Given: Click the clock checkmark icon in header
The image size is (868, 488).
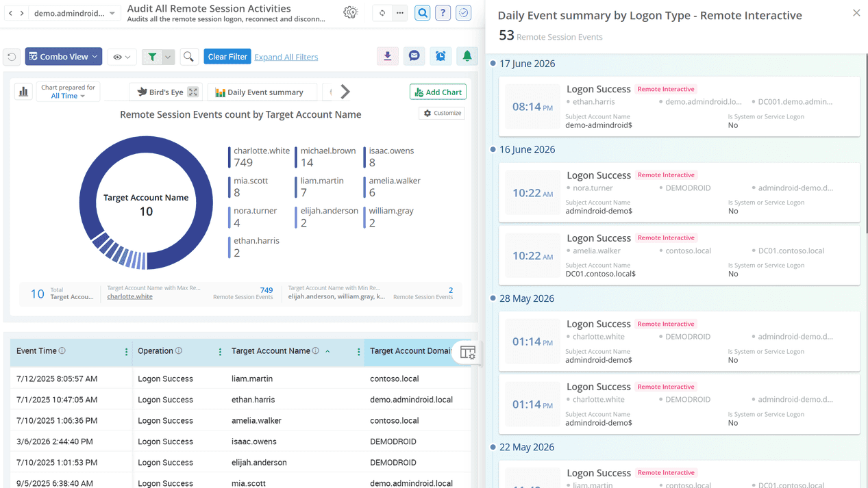Looking at the screenshot, I should pos(464,13).
